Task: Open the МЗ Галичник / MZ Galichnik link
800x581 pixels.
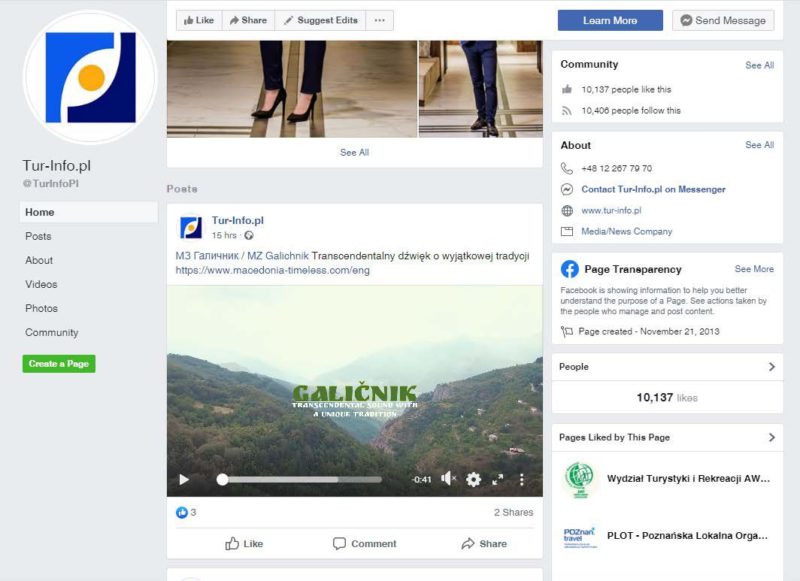Action: (242, 256)
